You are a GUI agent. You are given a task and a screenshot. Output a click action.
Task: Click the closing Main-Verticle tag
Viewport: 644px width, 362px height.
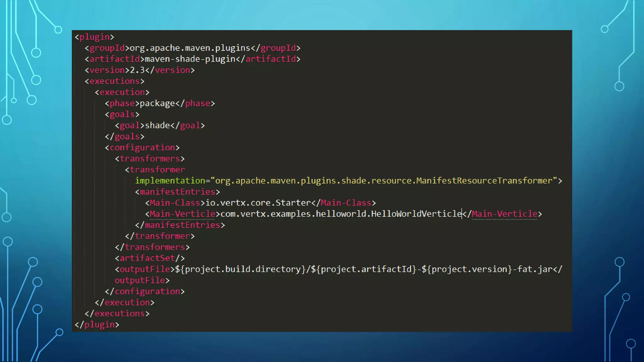click(x=502, y=214)
